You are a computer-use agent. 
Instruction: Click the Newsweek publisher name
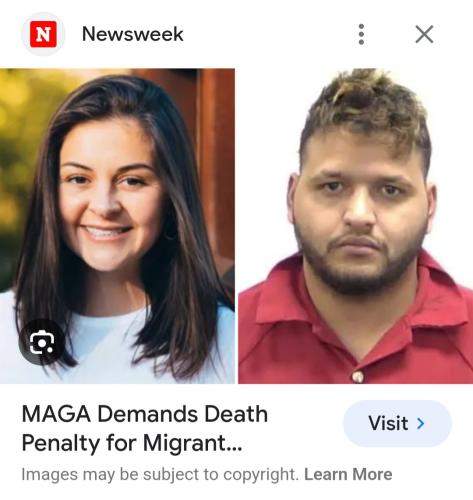[133, 34]
